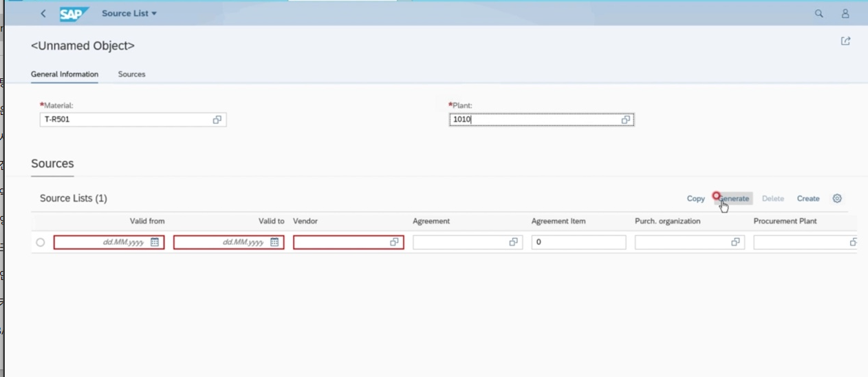Click the SAP logo
This screenshot has width=868, height=377.
click(x=74, y=14)
